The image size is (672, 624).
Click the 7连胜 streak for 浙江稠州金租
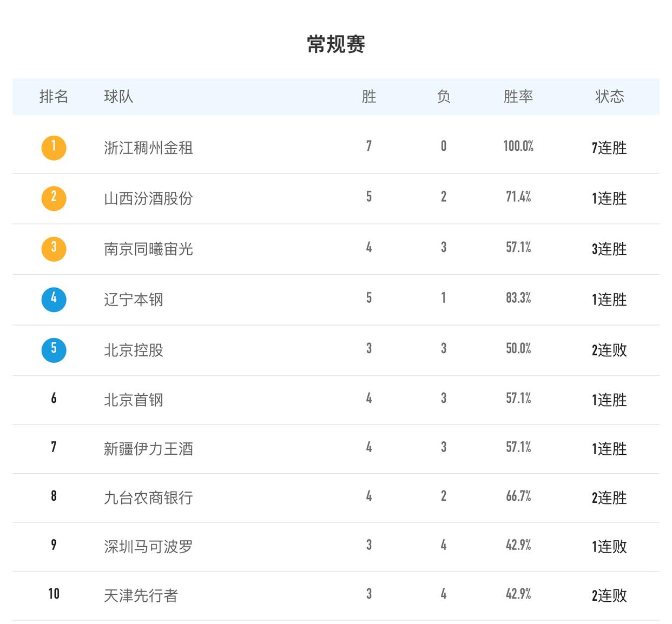[x=610, y=148]
